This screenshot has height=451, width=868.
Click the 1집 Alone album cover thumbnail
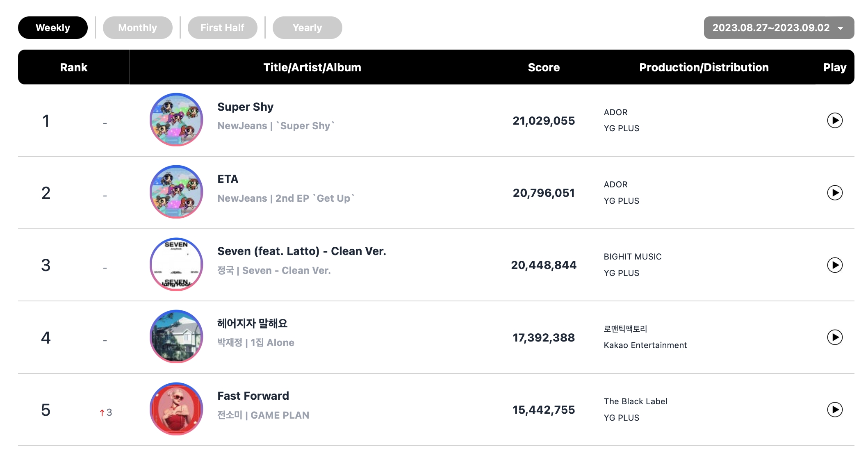tap(176, 337)
